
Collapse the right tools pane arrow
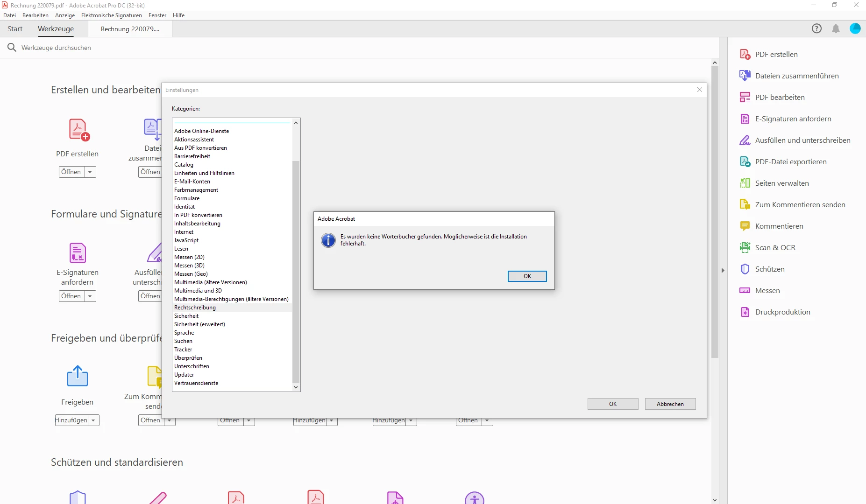point(723,270)
